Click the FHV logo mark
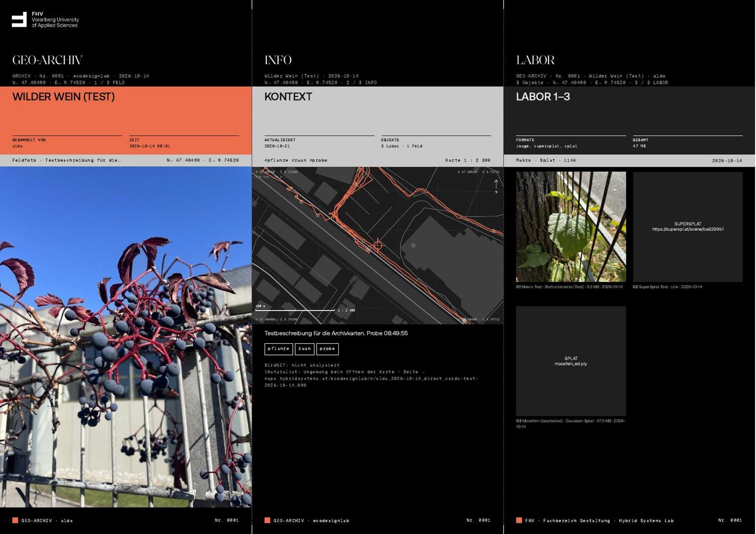This screenshot has height=534, width=756. coord(19,20)
